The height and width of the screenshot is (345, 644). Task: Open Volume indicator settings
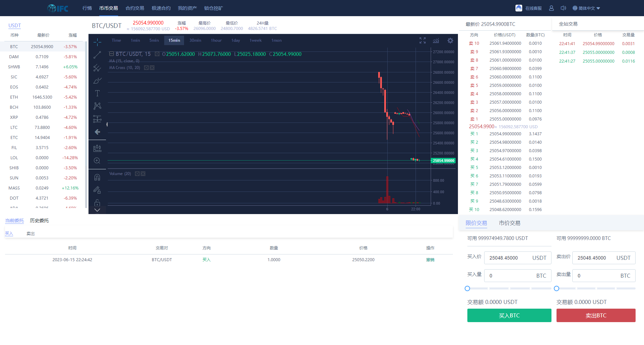tap(137, 174)
